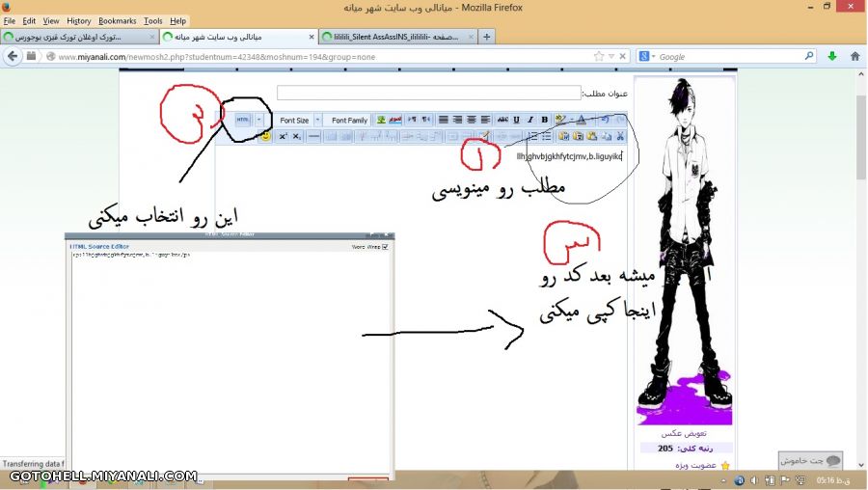The height and width of the screenshot is (490, 868).
Task: Open volume control in system tray
Action: click(754, 480)
